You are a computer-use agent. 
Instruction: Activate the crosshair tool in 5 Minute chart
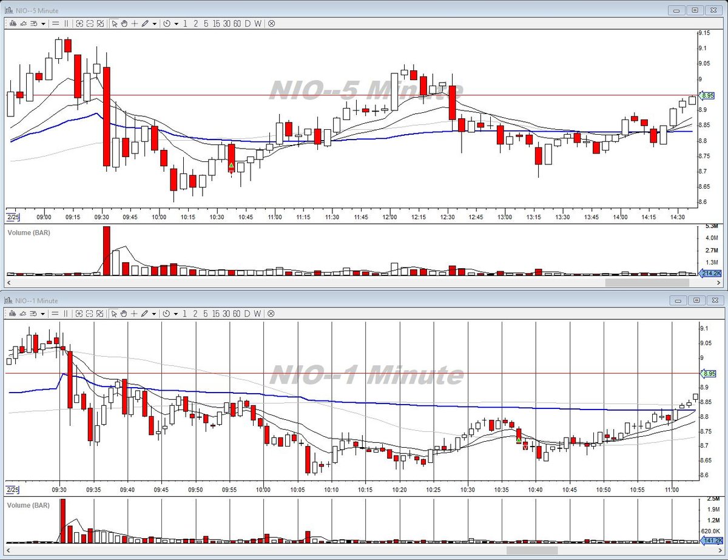coord(135,24)
